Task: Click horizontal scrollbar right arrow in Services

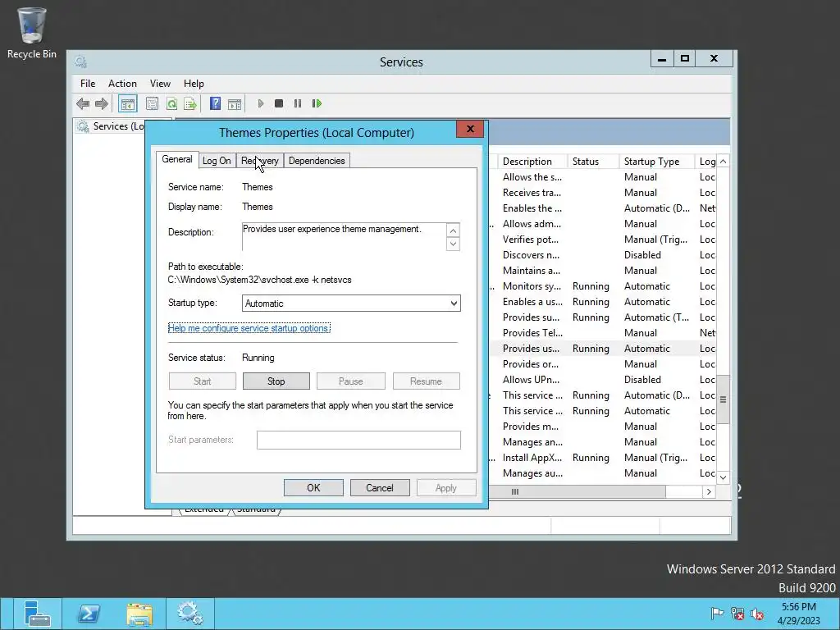Action: coord(709,492)
